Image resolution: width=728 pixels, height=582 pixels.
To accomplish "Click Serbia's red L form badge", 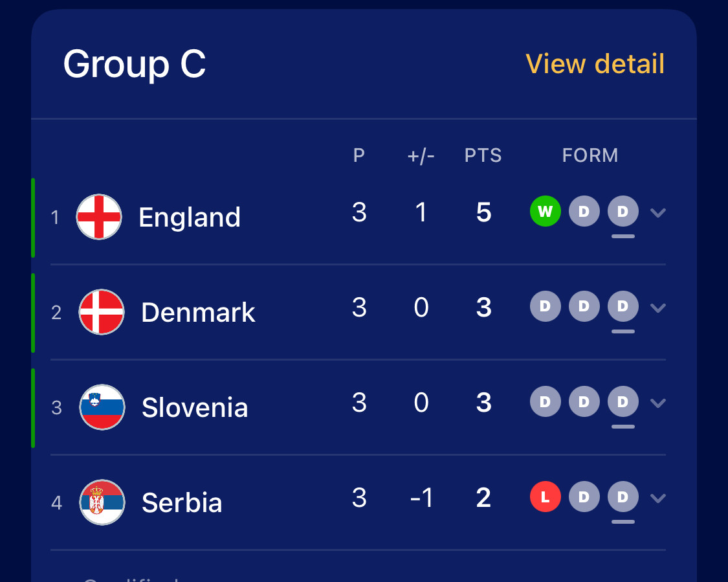I will (545, 497).
